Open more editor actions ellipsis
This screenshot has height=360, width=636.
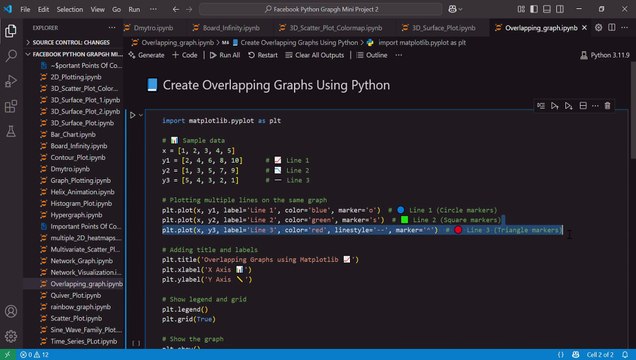click(x=625, y=28)
